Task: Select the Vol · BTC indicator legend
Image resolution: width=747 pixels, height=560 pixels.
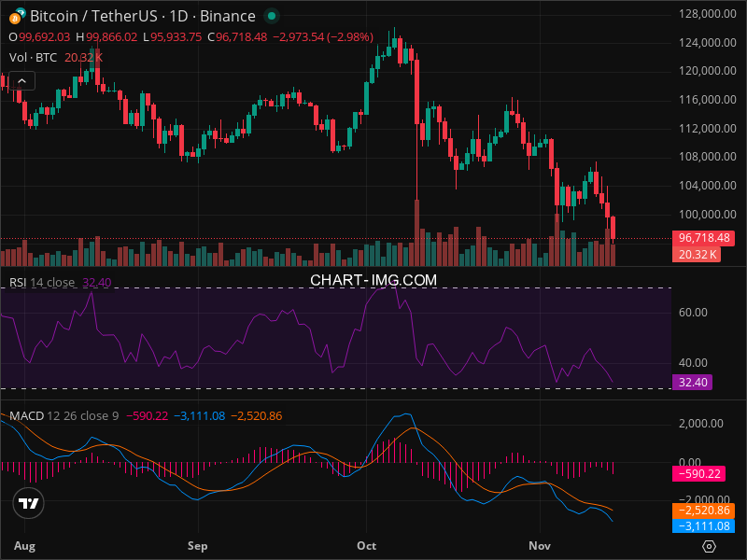Action: tap(34, 57)
